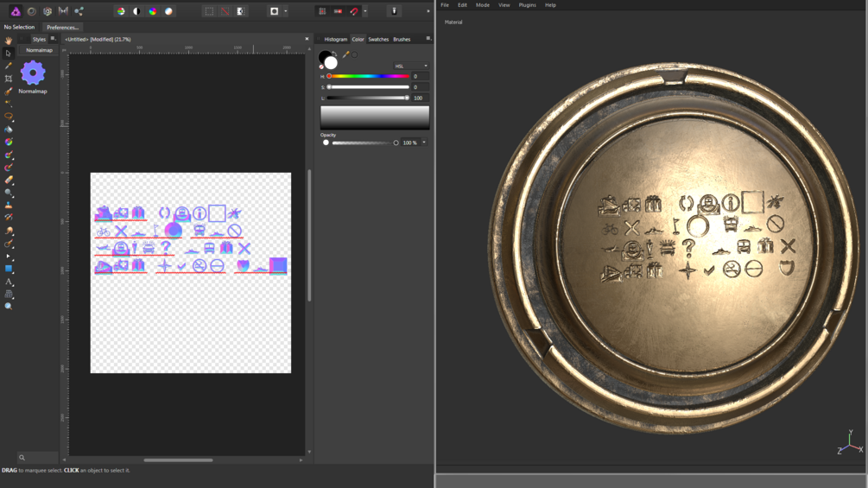Set color to none (red slash circle)
The width and height of the screenshot is (868, 488).
coord(321,67)
